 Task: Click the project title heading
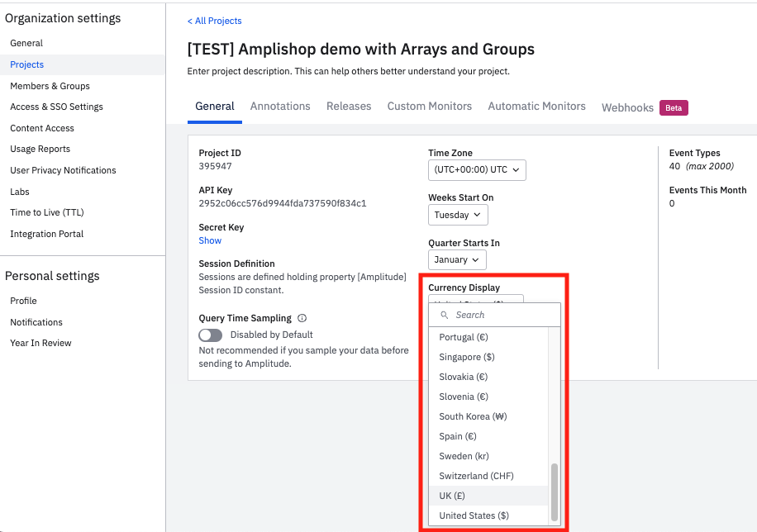[360, 50]
